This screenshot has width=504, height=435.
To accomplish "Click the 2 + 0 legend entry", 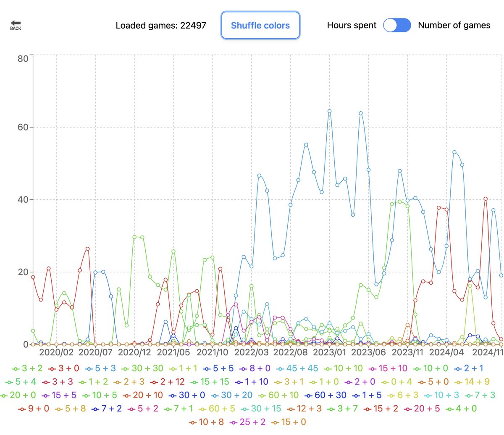I will [x=360, y=382].
